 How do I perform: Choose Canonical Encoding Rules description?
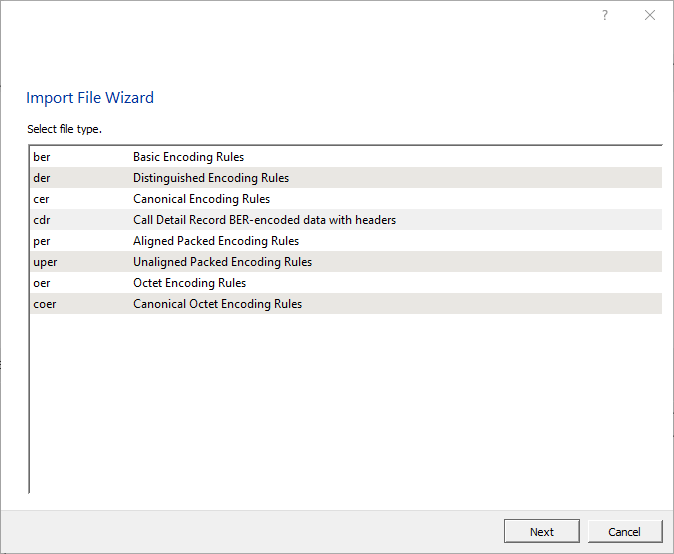201,199
